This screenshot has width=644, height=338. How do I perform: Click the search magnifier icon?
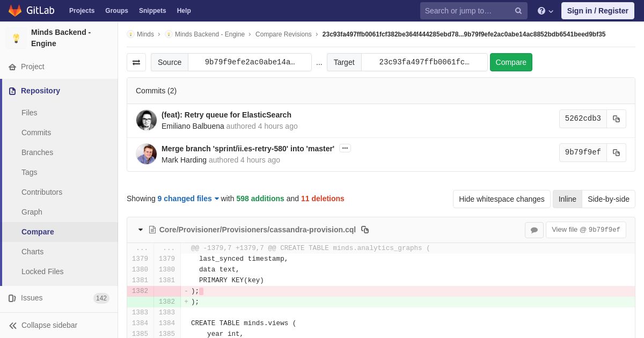[518, 11]
